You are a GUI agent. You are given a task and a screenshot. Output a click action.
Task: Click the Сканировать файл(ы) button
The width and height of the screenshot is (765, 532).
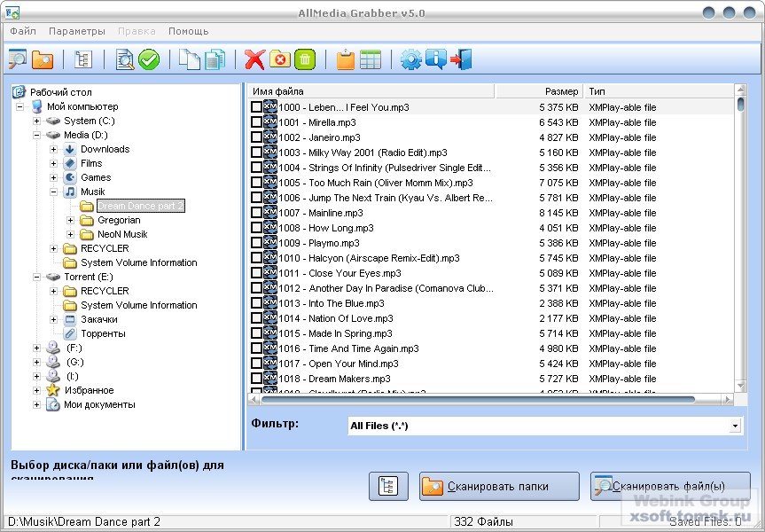pos(669,486)
